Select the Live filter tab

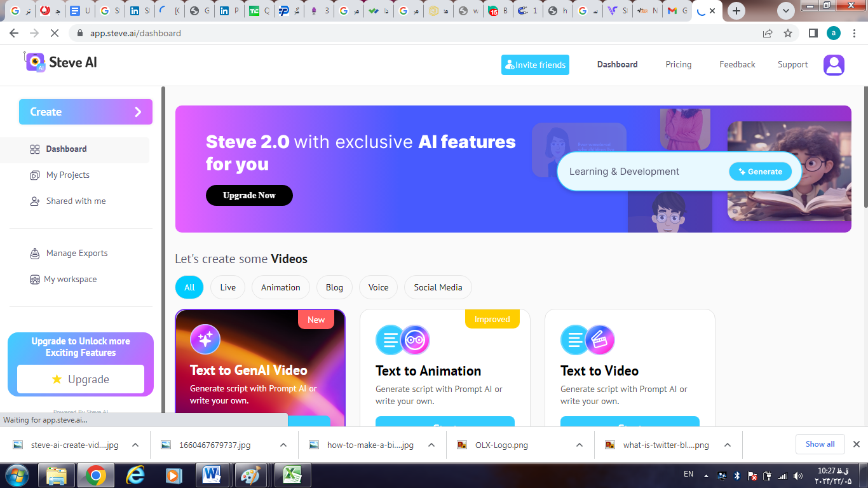pos(228,287)
